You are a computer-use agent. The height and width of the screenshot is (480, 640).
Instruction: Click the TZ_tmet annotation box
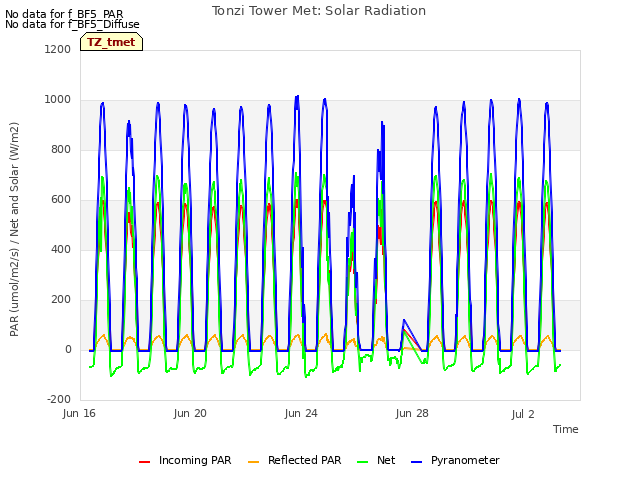[x=111, y=42]
